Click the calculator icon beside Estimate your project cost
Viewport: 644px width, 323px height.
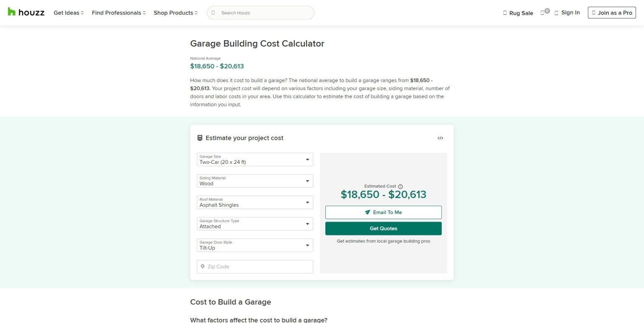pos(200,137)
